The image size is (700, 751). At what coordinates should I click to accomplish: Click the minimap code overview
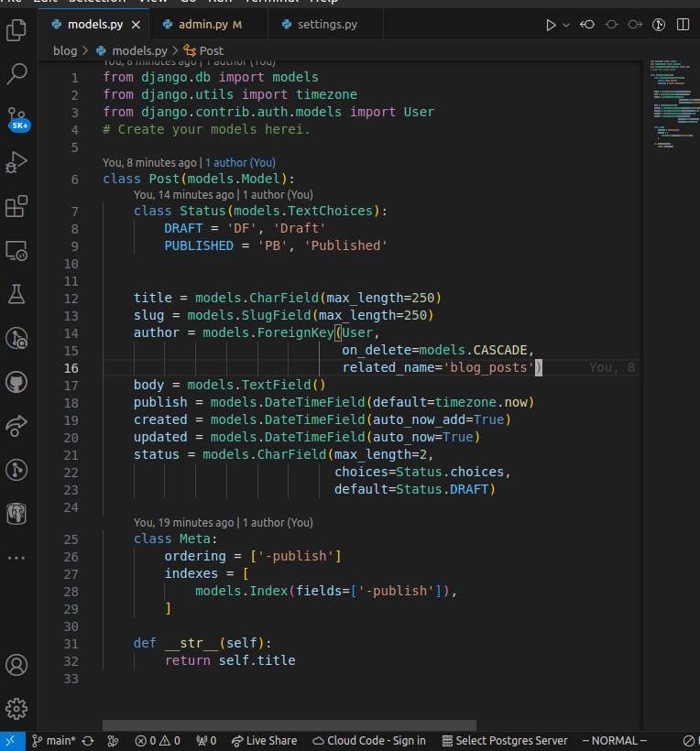[675, 103]
